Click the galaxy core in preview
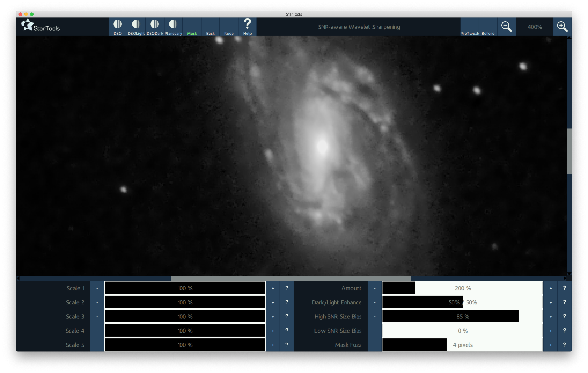This screenshot has width=588, height=373. pos(322,146)
